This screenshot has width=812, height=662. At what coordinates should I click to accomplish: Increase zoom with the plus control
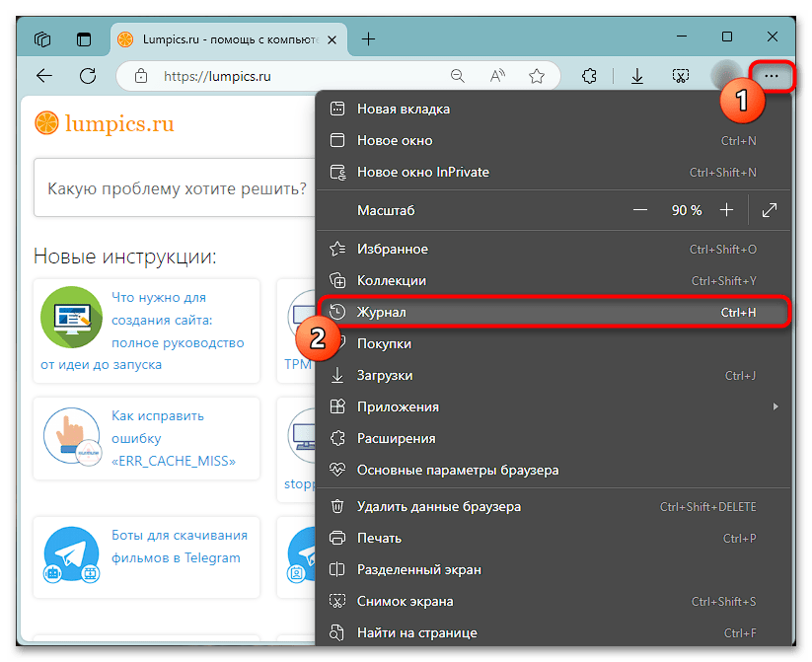pos(726,209)
